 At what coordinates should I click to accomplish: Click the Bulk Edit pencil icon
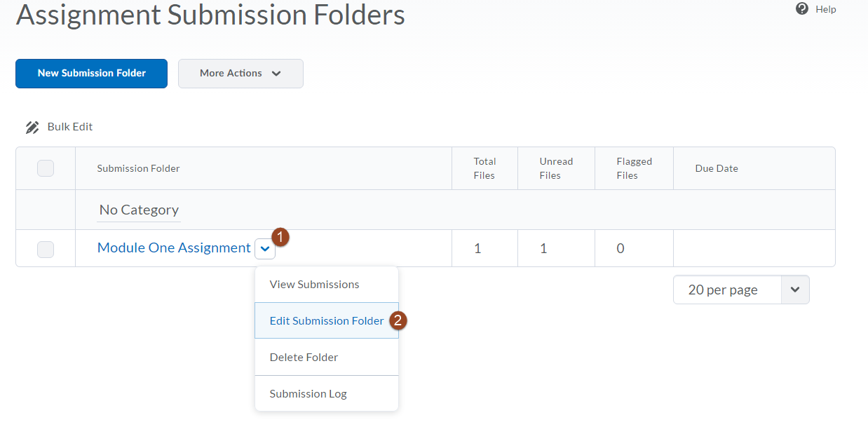tap(32, 127)
